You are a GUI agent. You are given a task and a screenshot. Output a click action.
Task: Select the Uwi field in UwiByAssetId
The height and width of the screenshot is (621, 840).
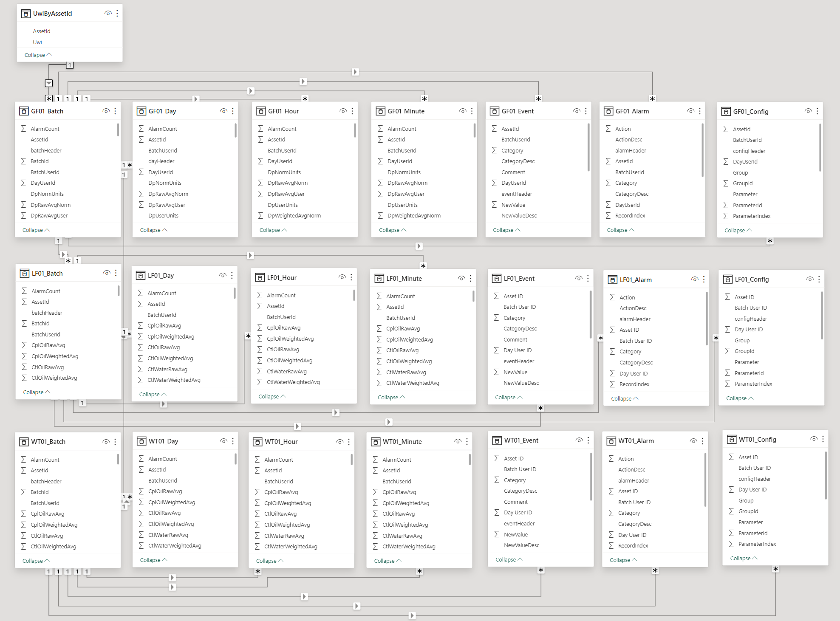coord(37,42)
